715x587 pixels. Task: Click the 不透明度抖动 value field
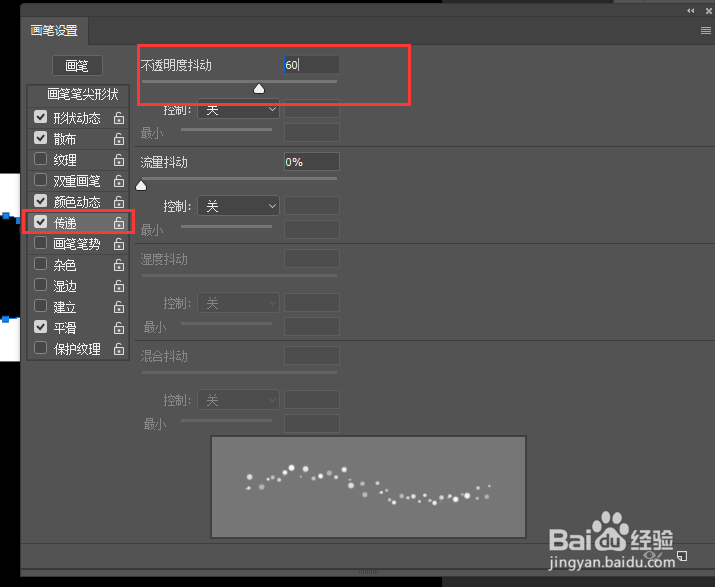click(x=312, y=65)
